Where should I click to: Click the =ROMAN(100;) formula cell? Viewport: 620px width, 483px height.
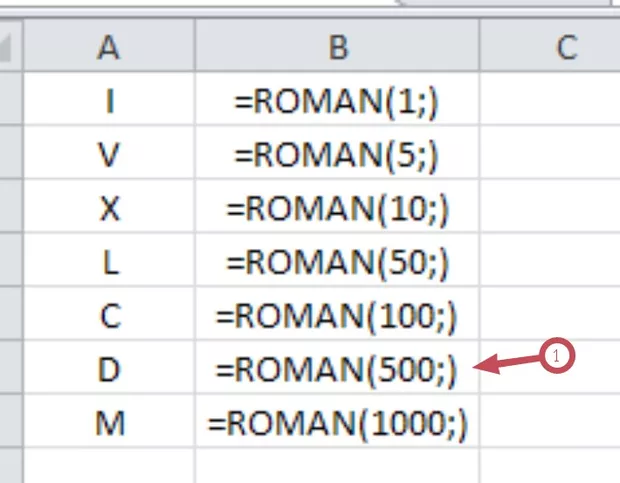click(337, 316)
